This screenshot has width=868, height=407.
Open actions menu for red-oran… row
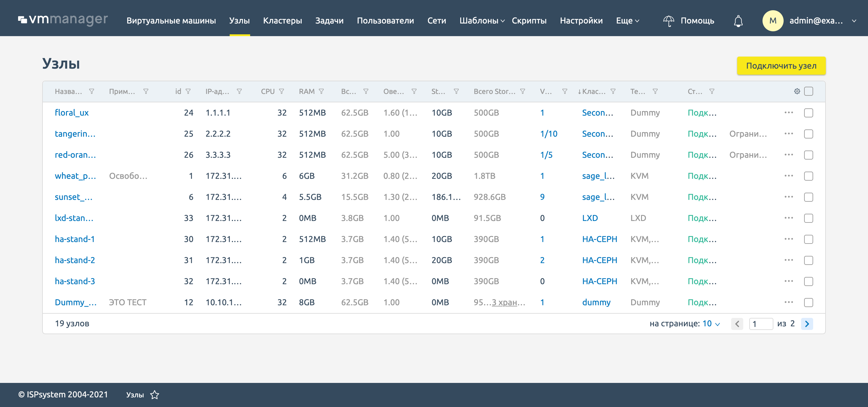click(x=788, y=154)
